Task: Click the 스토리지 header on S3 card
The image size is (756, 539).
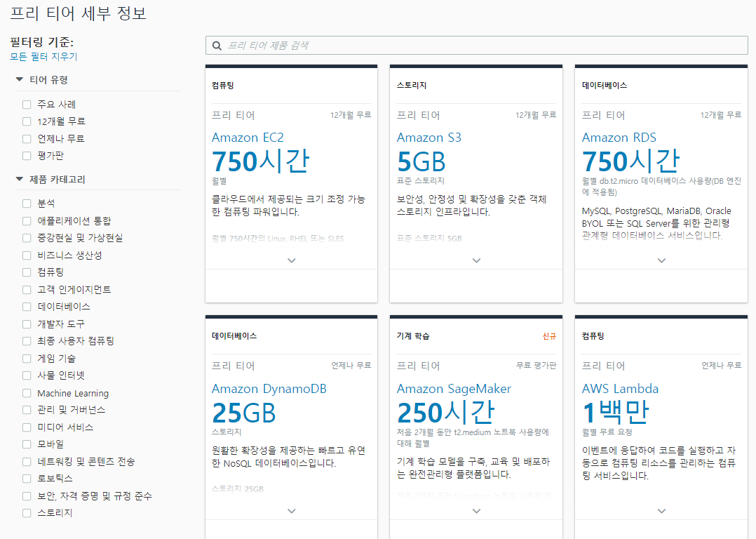Action: [412, 85]
